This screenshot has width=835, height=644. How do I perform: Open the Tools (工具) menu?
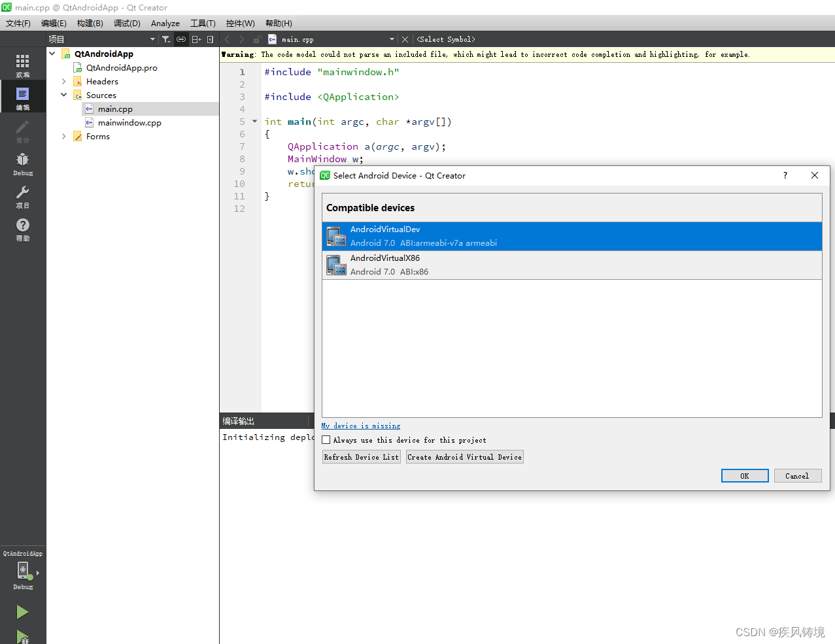(x=203, y=23)
